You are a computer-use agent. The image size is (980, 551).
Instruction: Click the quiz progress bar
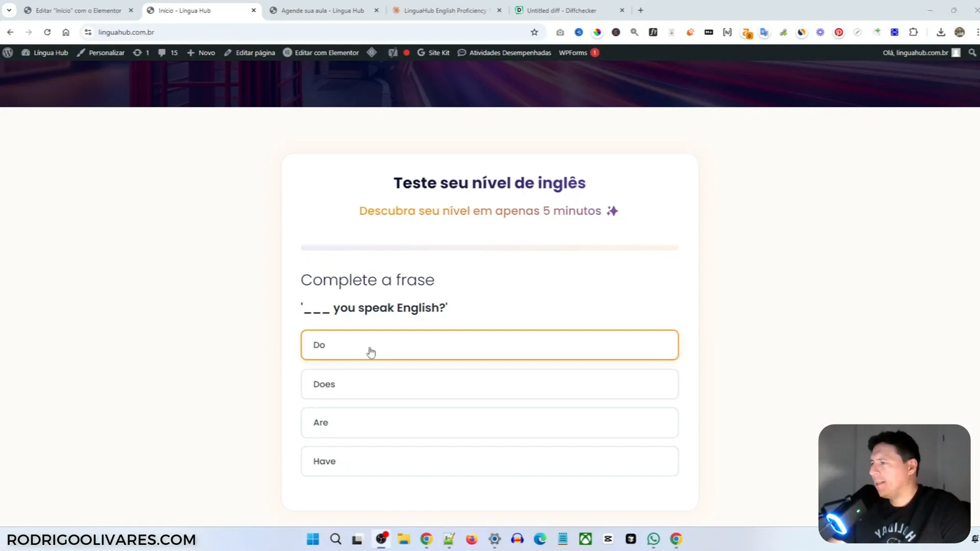pos(489,247)
